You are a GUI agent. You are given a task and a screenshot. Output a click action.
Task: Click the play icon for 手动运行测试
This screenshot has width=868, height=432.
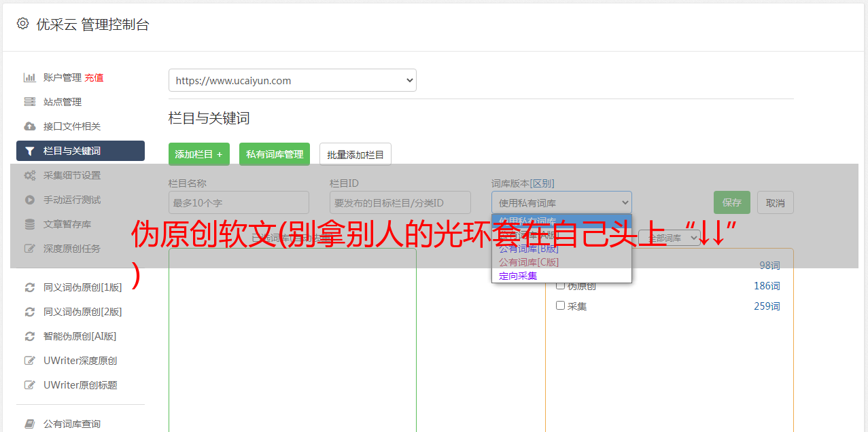point(29,200)
